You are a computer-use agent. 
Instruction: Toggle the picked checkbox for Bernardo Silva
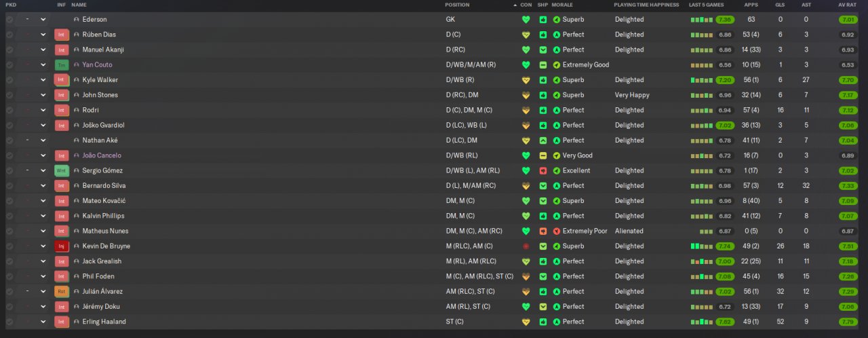[x=9, y=186]
